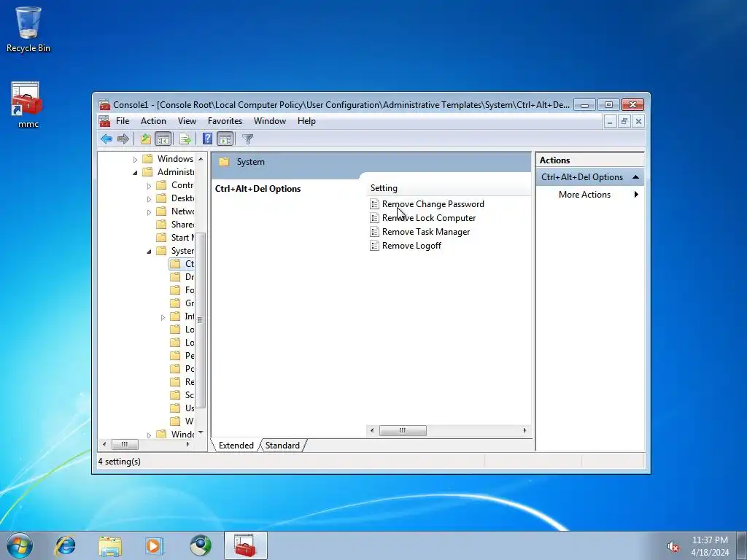Select the mmc desktop shortcut
747x560 pixels.
pyautogui.click(x=28, y=105)
